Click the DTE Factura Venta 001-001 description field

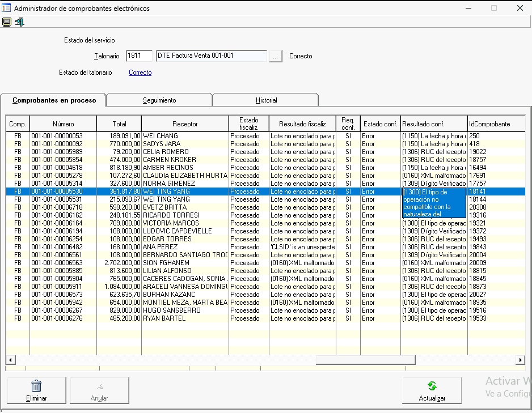[x=210, y=56]
